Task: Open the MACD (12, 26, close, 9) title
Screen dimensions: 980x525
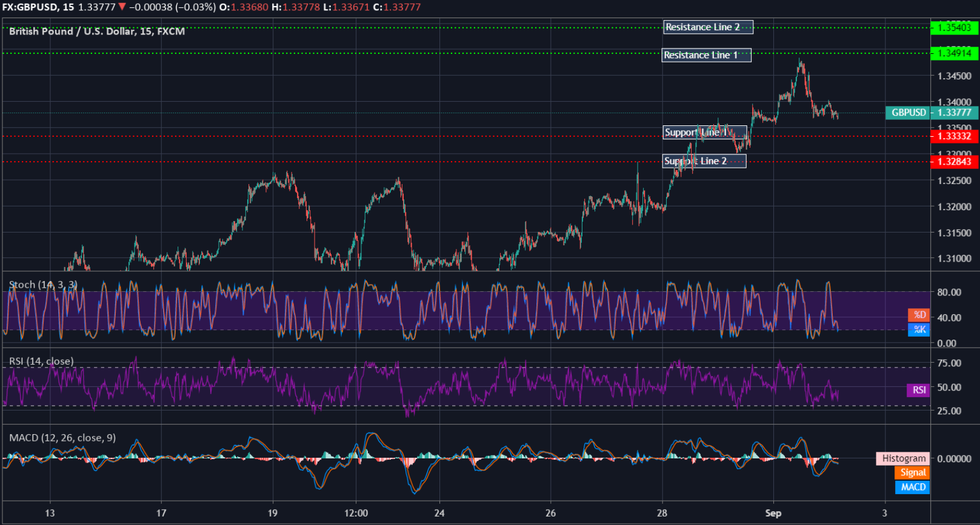Action: [x=62, y=438]
